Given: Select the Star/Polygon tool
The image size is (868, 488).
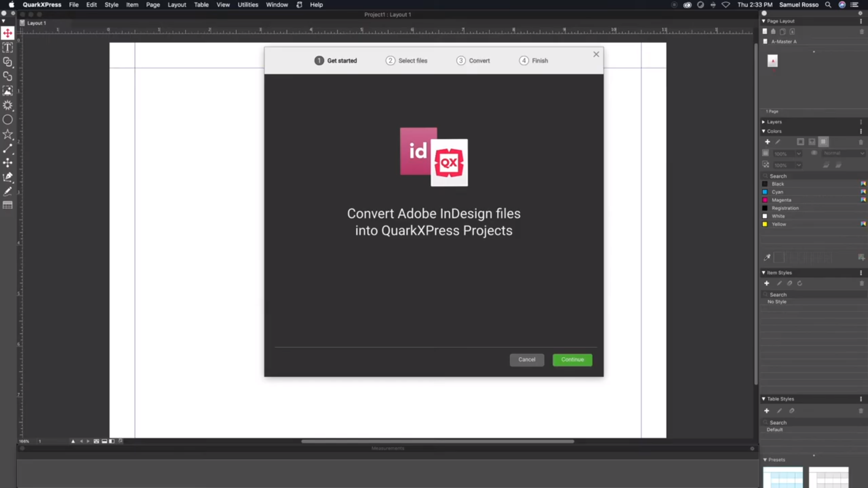Looking at the screenshot, I should point(8,134).
